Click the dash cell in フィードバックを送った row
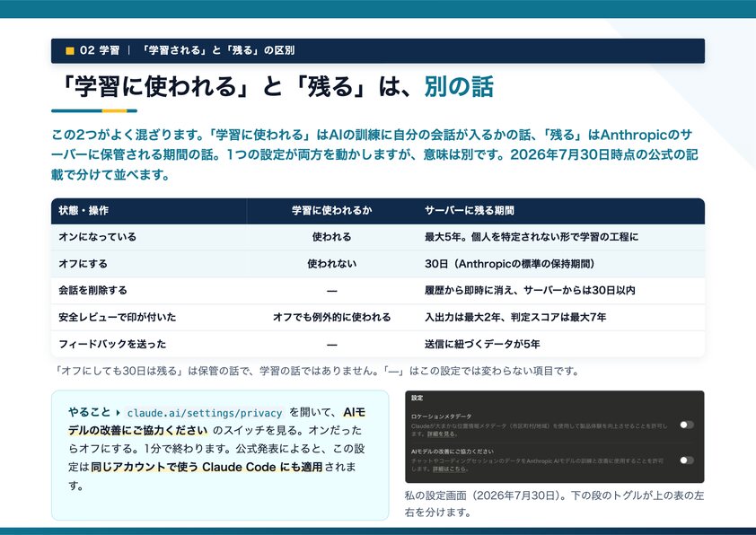The image size is (756, 535). pos(331,345)
